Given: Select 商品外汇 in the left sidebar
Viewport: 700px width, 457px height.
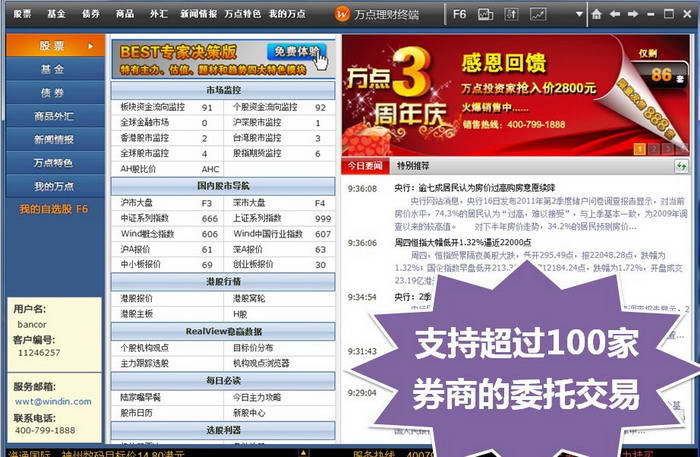Looking at the screenshot, I should (x=56, y=116).
